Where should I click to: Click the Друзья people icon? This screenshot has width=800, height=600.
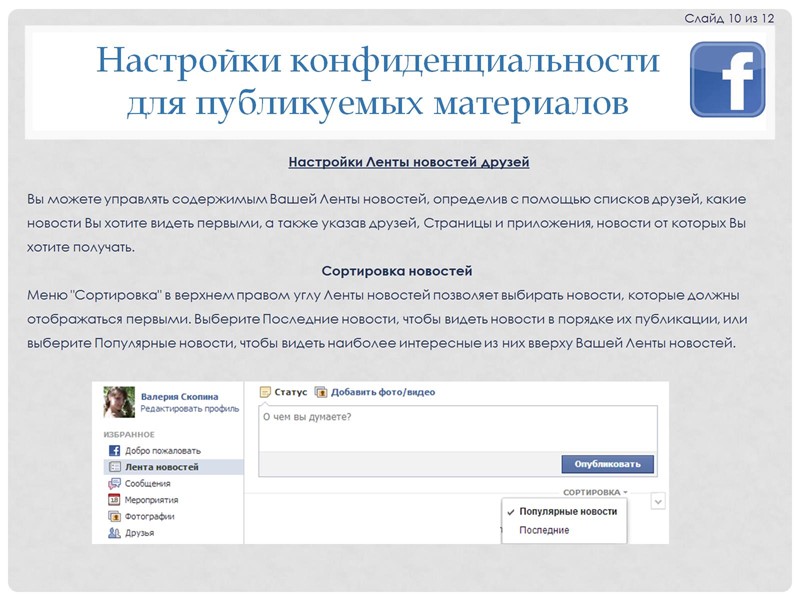pos(114,533)
